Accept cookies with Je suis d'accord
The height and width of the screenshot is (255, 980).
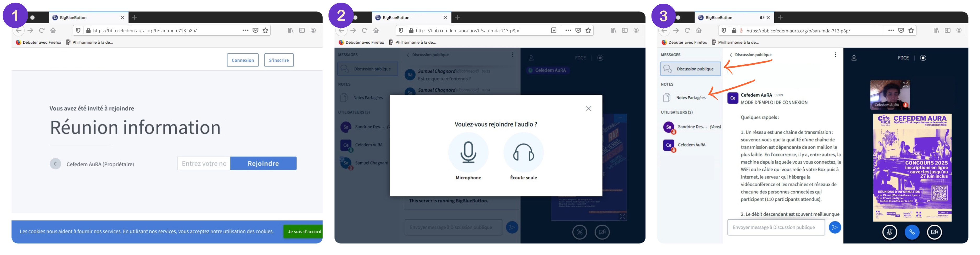[x=304, y=231]
